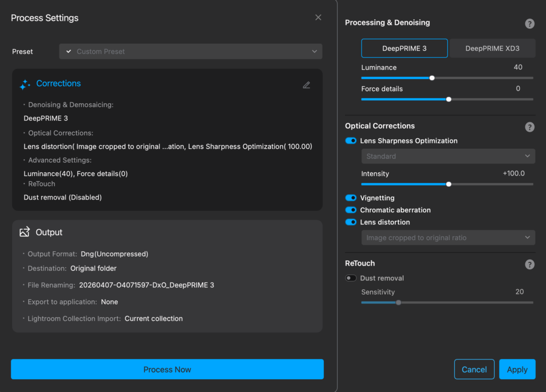Click the Force details value 0
This screenshot has width=546, height=392.
point(518,89)
